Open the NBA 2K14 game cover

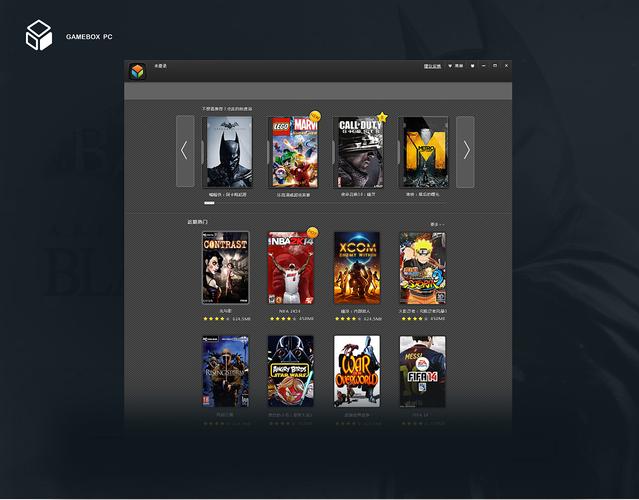point(291,268)
